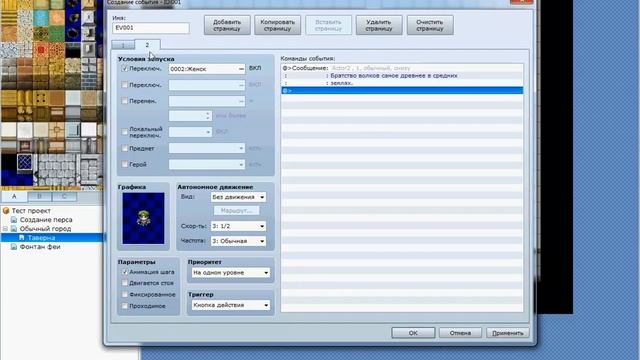
Task: Close the event creation dialog
Action: tap(521, 2)
